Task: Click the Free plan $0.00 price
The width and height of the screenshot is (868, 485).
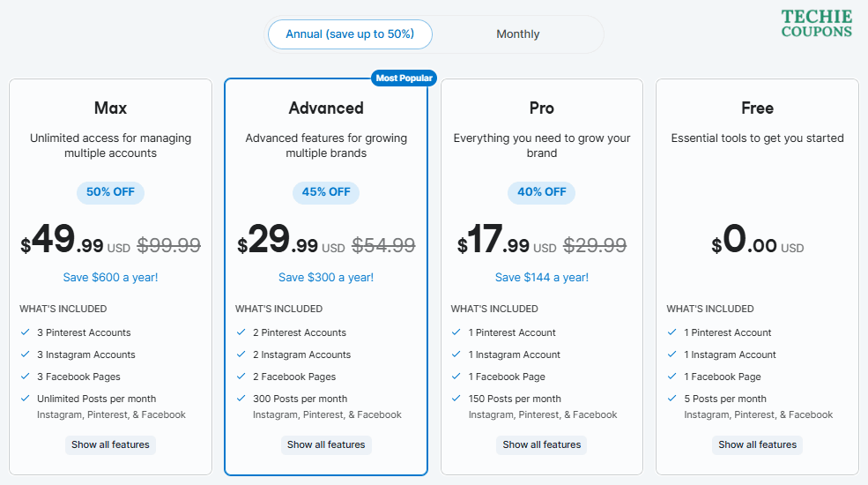Action: 757,241
